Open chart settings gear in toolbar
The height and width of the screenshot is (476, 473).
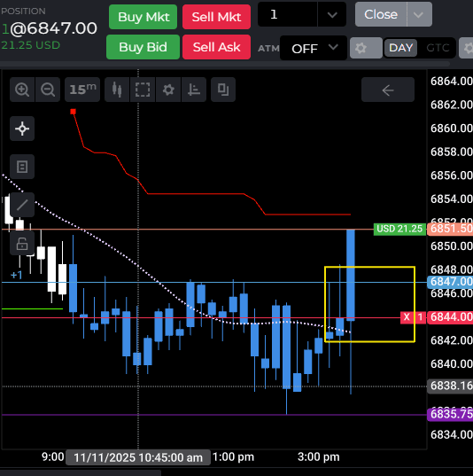(x=168, y=90)
